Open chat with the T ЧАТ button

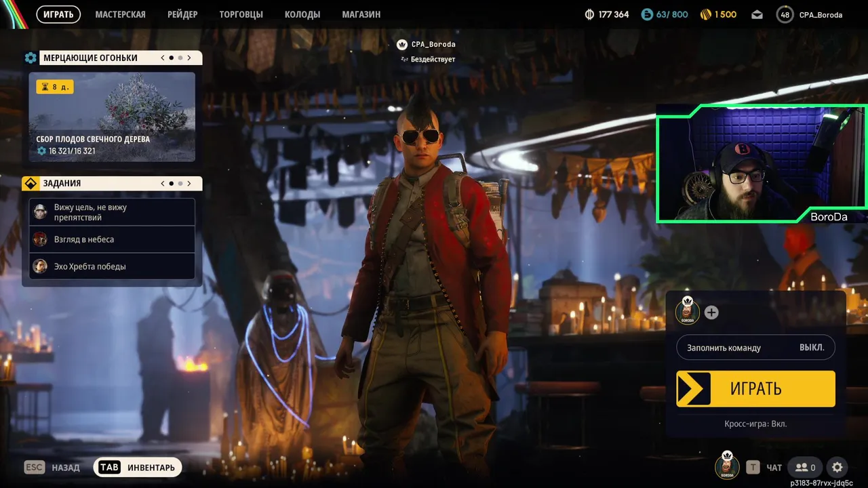point(764,467)
